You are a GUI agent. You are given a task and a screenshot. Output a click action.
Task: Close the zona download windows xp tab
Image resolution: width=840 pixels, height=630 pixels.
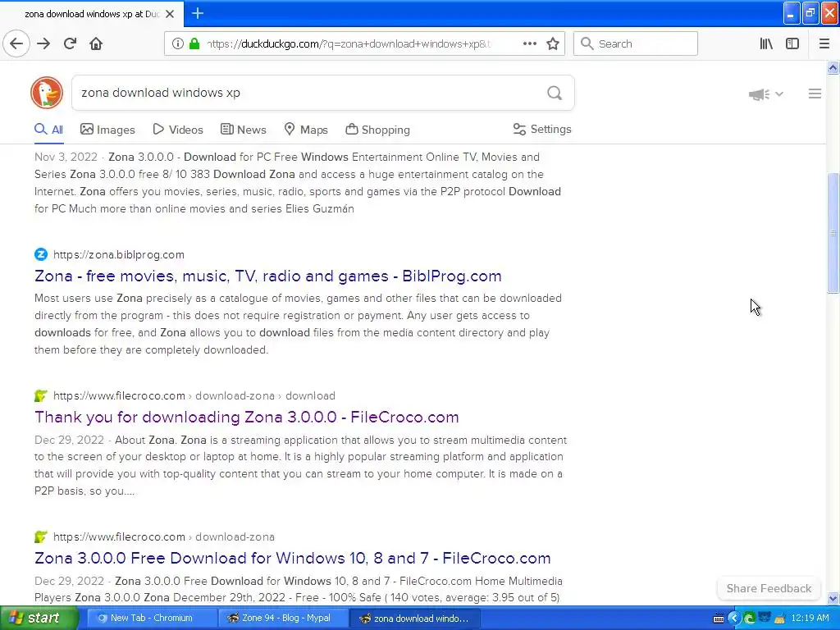click(170, 14)
